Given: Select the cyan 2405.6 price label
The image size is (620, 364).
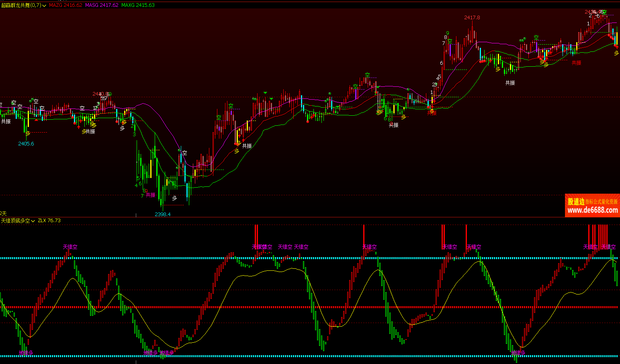Looking at the screenshot, I should pos(26,144).
